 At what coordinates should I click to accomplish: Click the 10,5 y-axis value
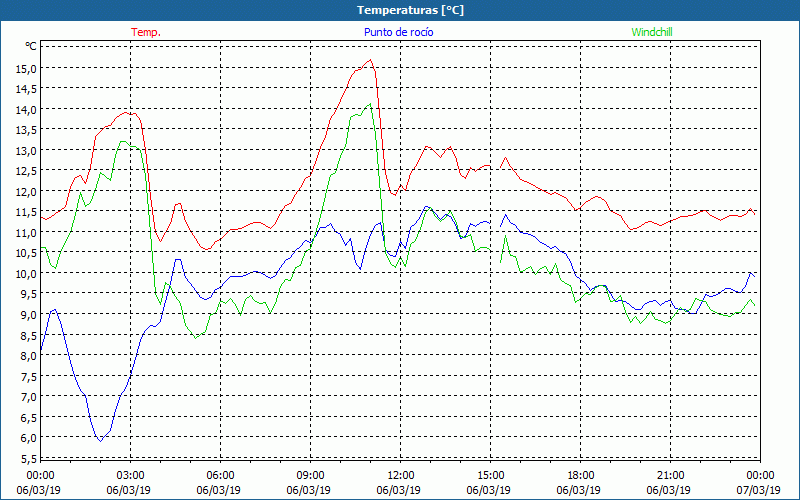point(27,253)
